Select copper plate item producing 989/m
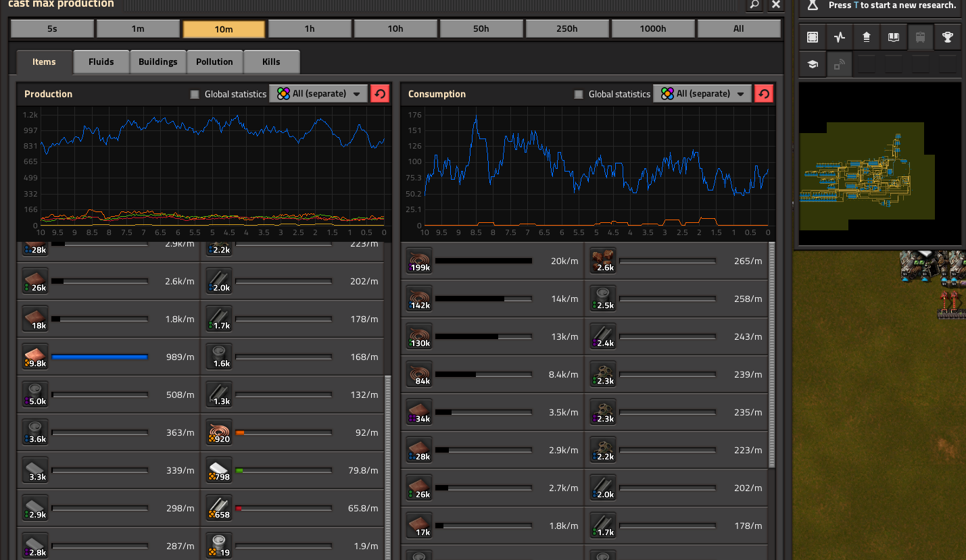The height and width of the screenshot is (560, 966). pos(35,357)
